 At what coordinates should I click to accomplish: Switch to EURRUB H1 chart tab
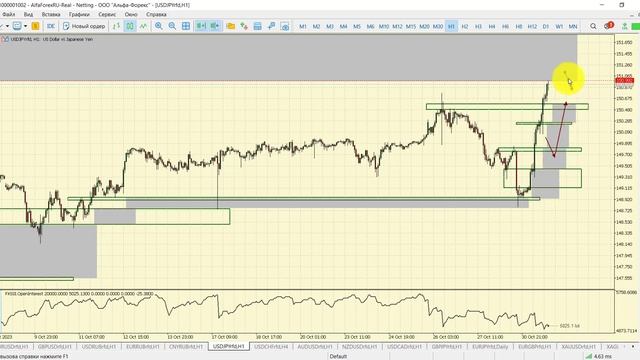[142, 347]
